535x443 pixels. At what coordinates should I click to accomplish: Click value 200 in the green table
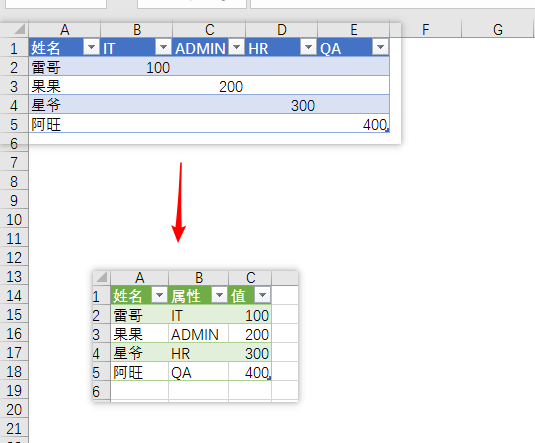(x=250, y=333)
